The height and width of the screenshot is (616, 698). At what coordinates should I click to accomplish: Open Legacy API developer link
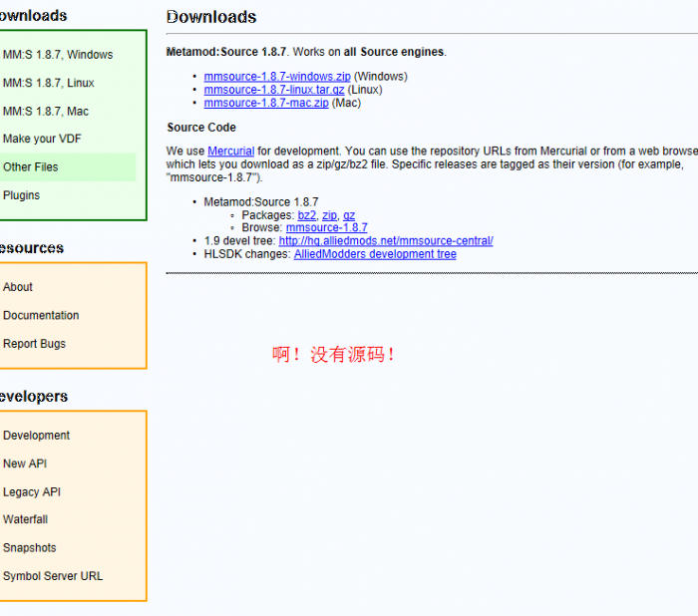click(32, 491)
